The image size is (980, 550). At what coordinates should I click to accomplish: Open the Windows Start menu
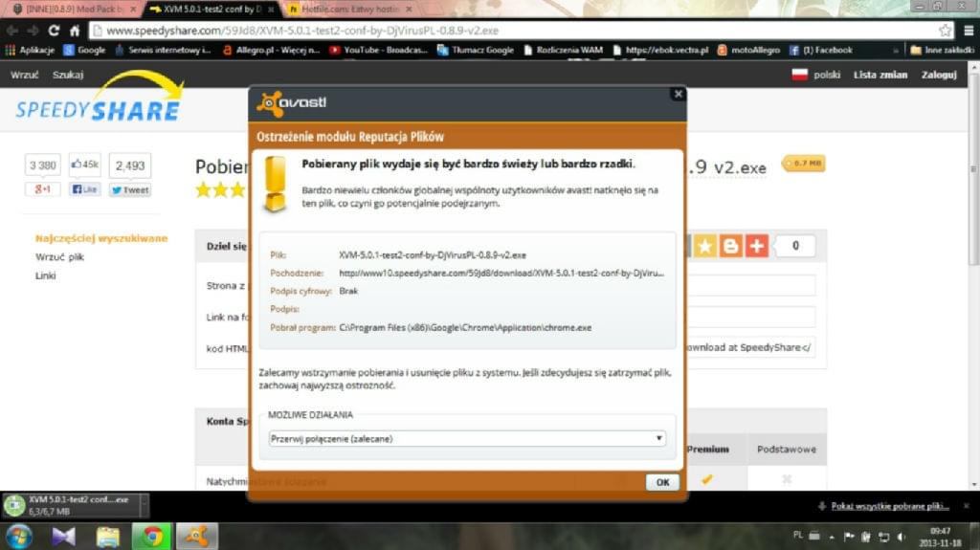tap(18, 537)
